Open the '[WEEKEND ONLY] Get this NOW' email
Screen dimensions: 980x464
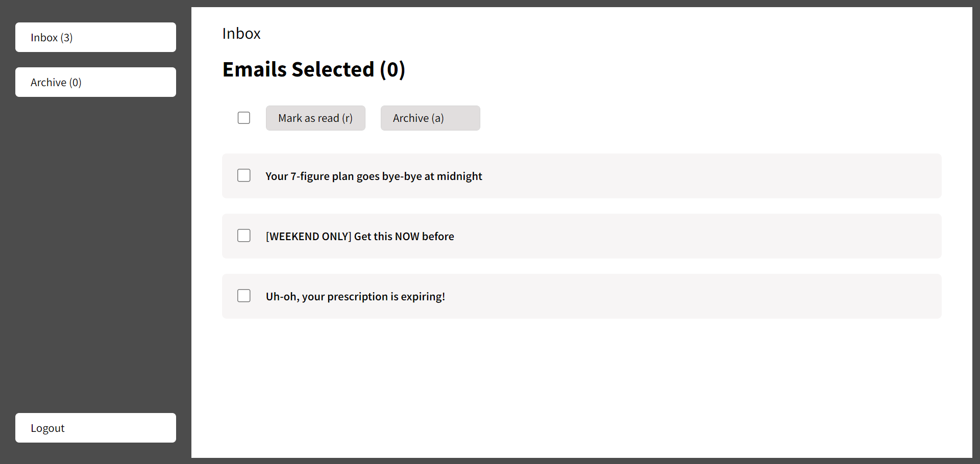(x=360, y=236)
